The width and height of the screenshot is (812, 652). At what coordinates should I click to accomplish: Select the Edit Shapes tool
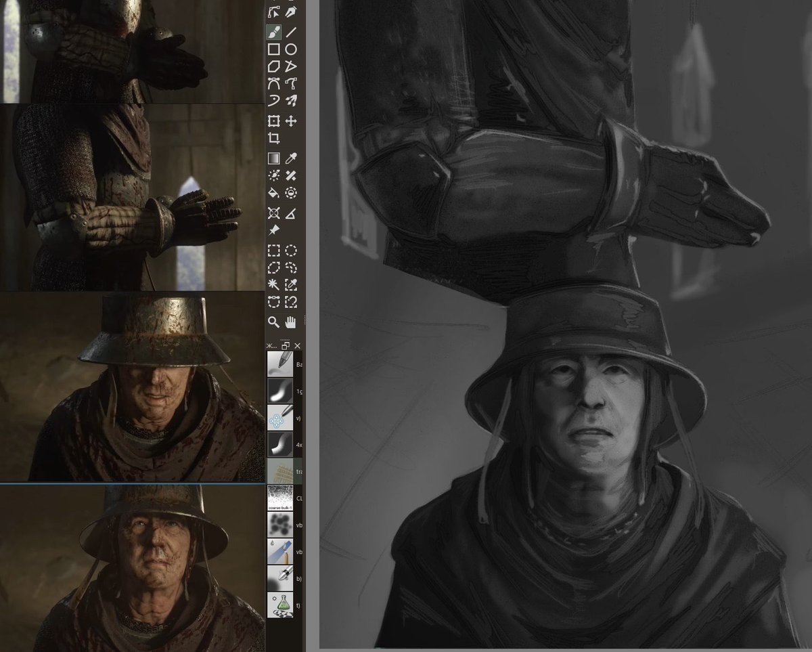[274, 12]
